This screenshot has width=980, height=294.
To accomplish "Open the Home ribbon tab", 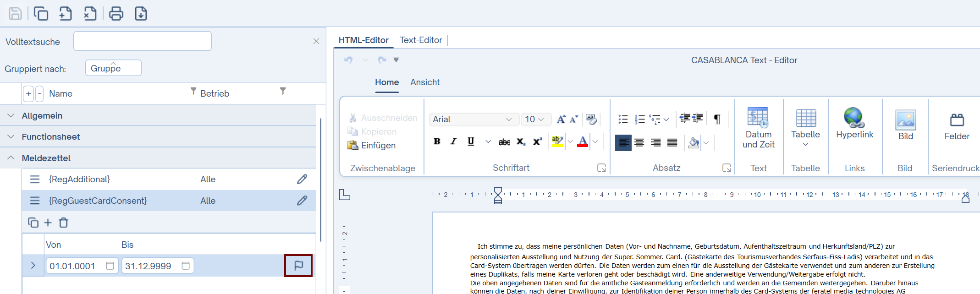I will click(x=387, y=82).
